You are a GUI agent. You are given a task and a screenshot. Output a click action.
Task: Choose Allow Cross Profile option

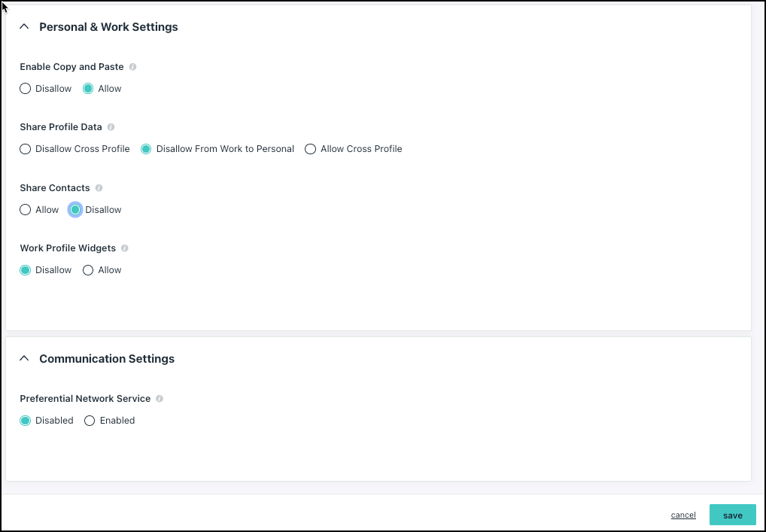[x=311, y=149]
